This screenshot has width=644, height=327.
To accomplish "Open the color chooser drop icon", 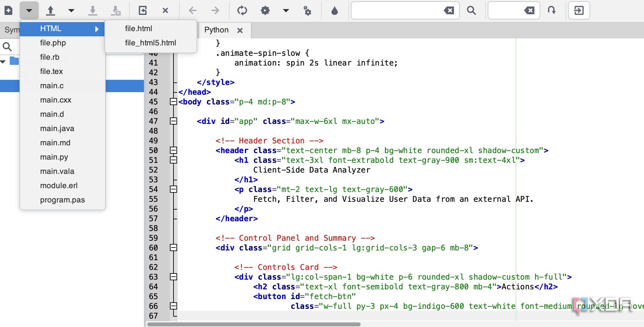I will click(335, 10).
